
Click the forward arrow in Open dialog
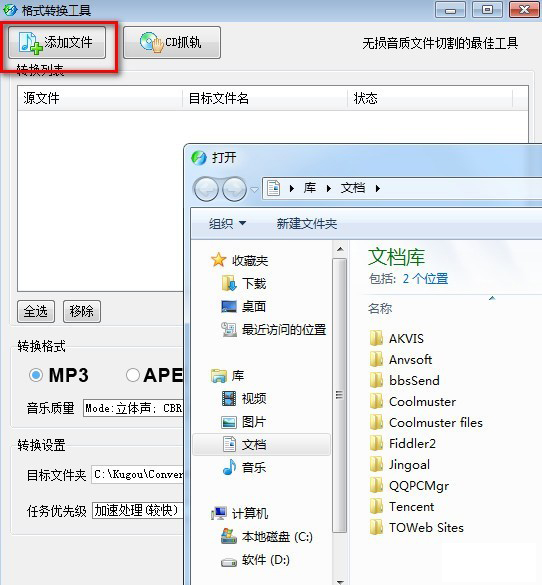pos(234,189)
